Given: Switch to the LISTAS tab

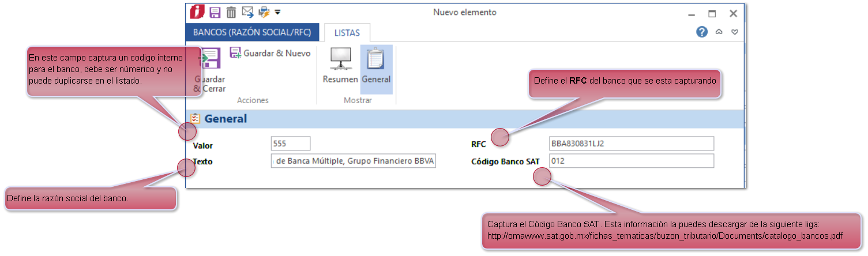Looking at the screenshot, I should tap(347, 33).
